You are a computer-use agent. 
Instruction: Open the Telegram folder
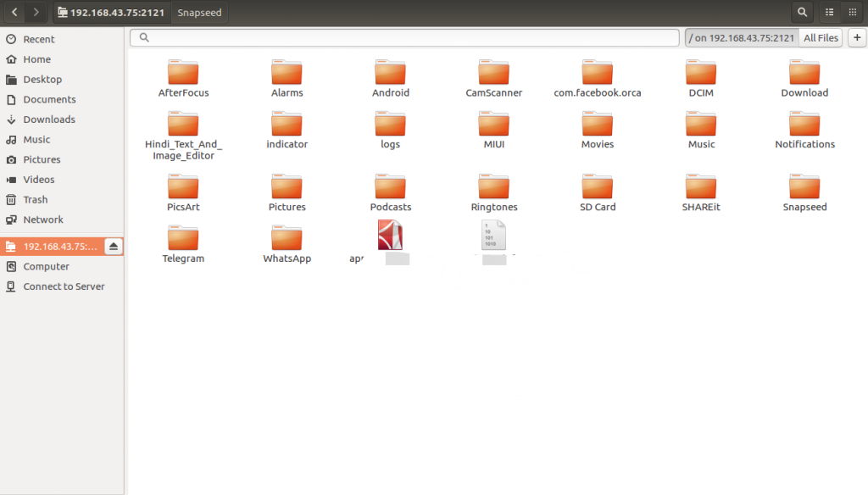coord(183,244)
